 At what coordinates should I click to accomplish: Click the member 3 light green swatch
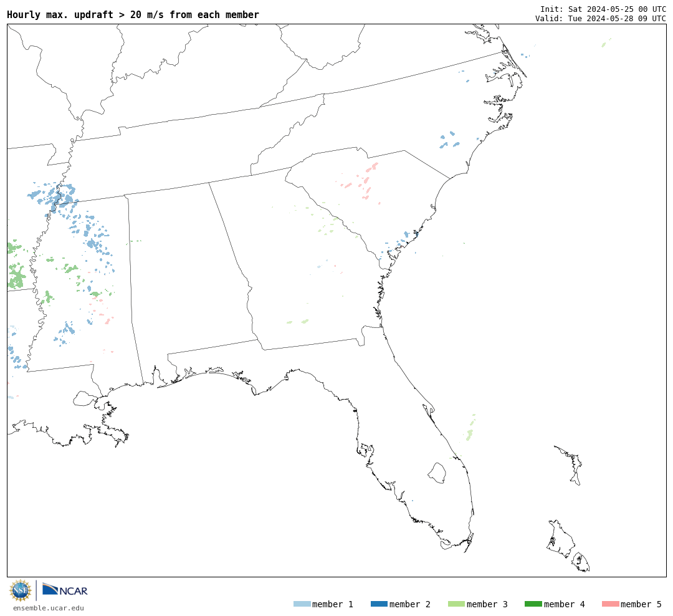(456, 604)
